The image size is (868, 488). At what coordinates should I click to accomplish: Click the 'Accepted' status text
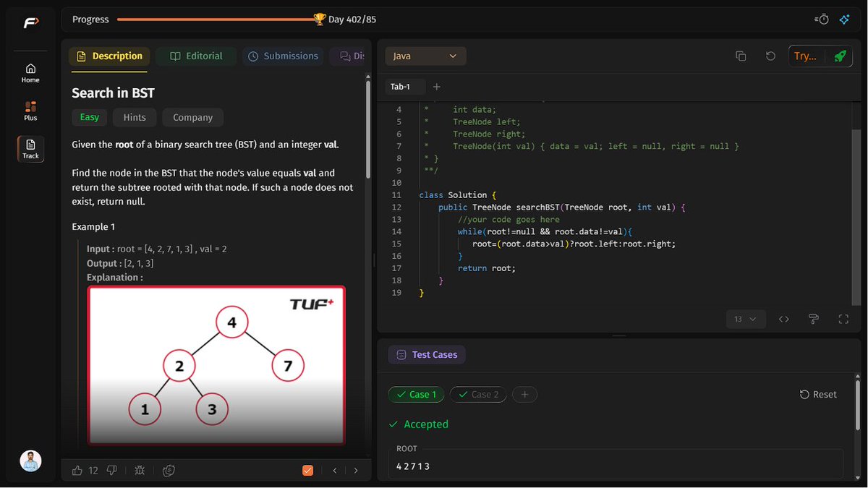point(426,424)
